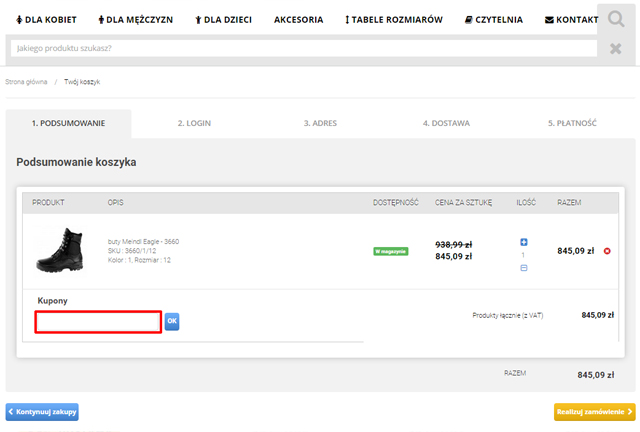Click the OPIS column header
The width and height of the screenshot is (640, 432).
pyautogui.click(x=116, y=203)
